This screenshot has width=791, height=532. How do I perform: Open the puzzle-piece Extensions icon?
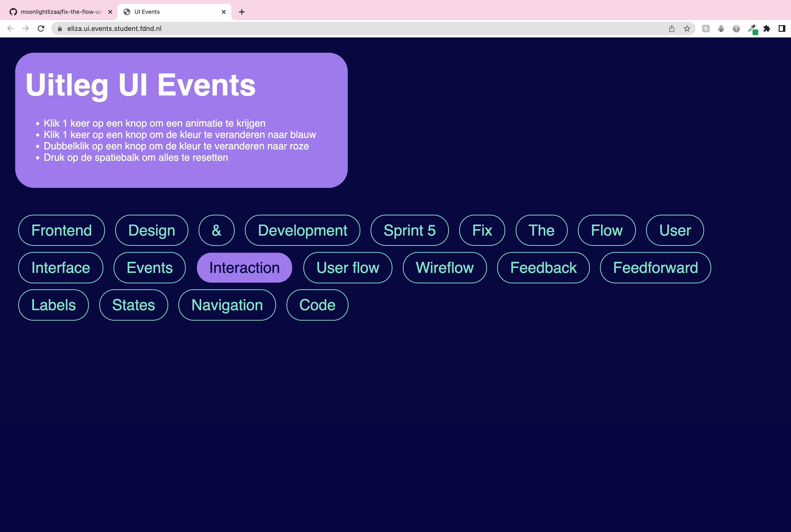point(767,28)
